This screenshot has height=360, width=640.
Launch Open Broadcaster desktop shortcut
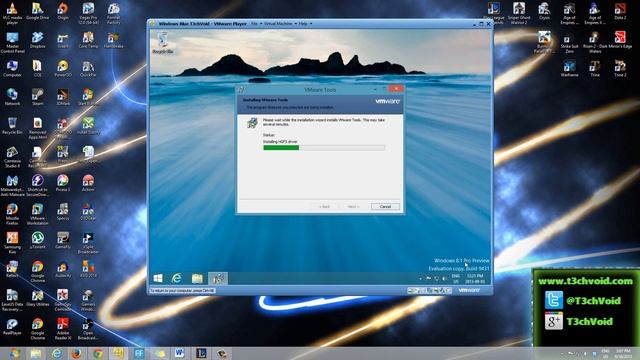[x=88, y=329]
